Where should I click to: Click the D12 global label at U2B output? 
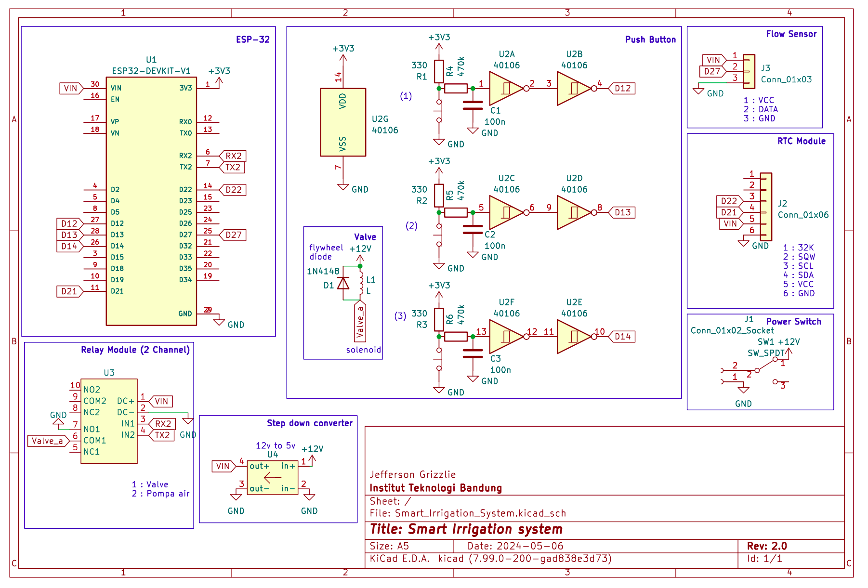tap(622, 89)
